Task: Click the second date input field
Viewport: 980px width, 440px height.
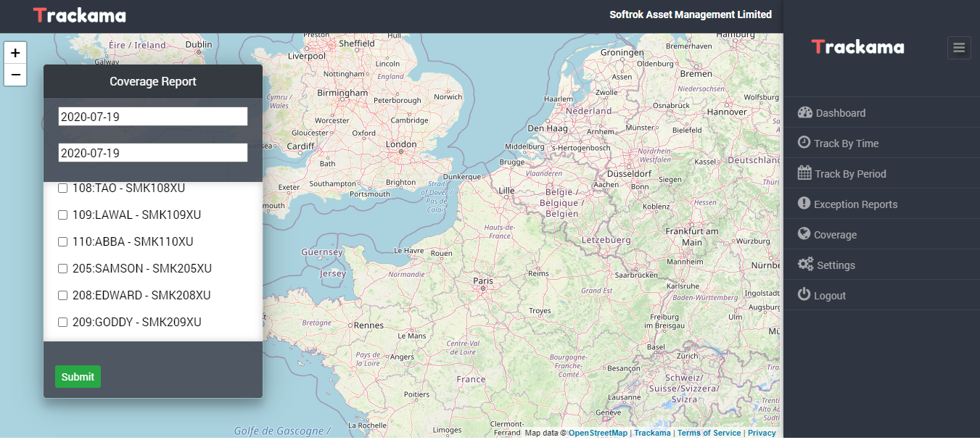Action: 153,153
